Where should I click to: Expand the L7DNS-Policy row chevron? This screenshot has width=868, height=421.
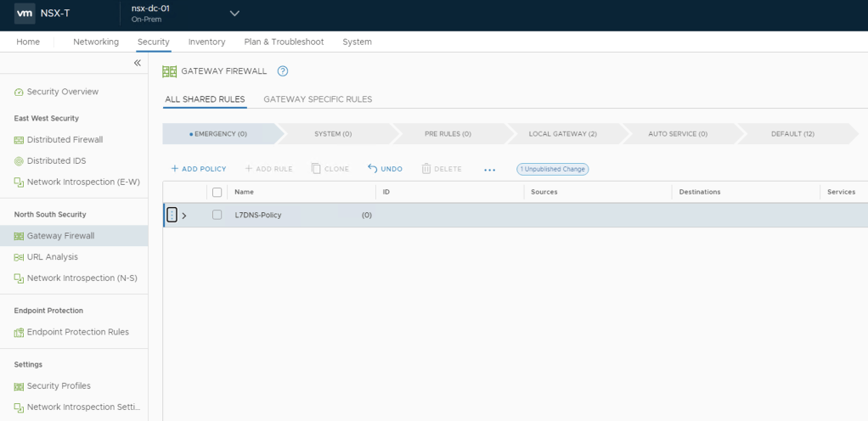point(184,216)
